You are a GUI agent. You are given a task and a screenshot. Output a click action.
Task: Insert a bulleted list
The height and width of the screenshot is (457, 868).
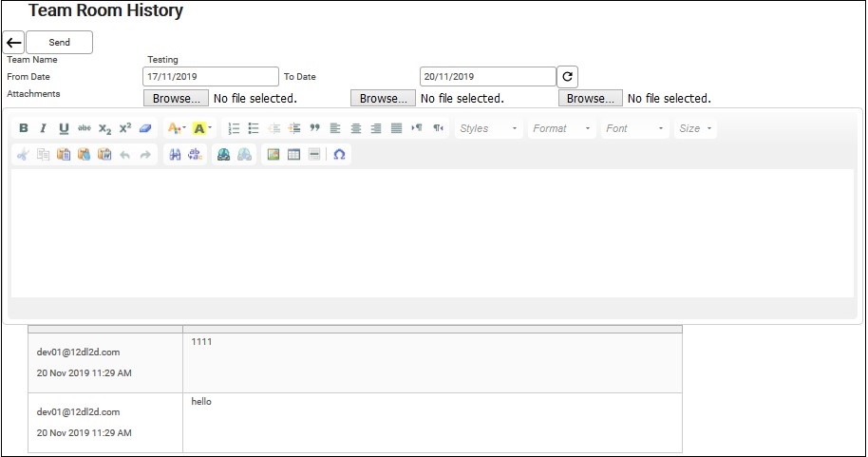click(254, 128)
